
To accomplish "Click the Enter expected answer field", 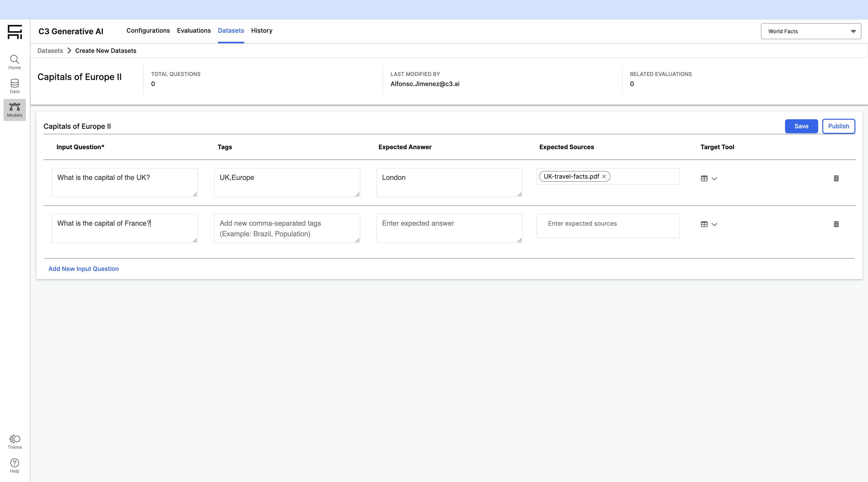I will (449, 228).
